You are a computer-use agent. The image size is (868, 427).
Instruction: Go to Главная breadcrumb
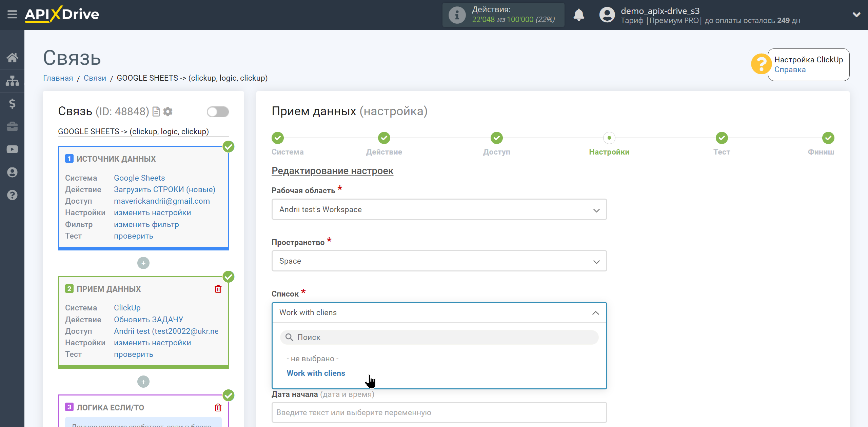point(58,78)
